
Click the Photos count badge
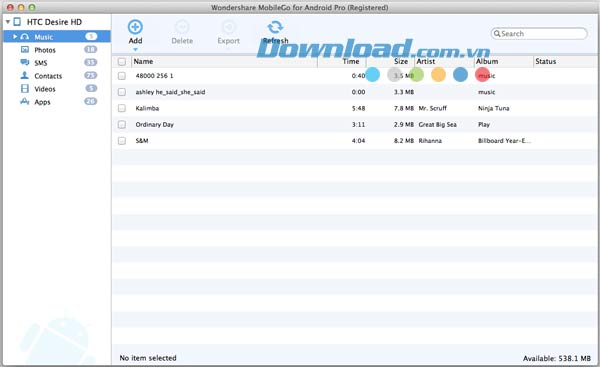[x=91, y=49]
